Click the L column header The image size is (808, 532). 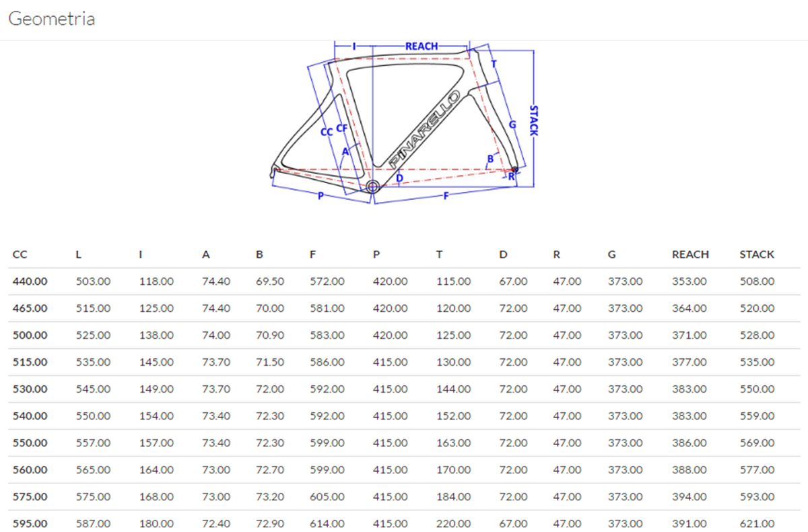(78, 255)
